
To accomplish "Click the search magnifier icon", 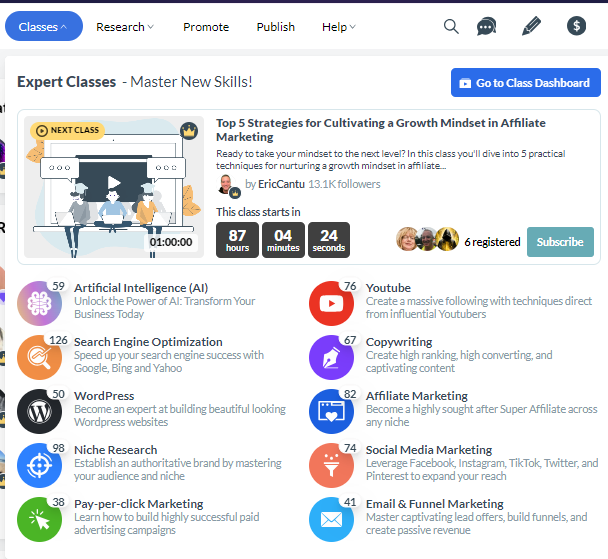I will (x=451, y=26).
